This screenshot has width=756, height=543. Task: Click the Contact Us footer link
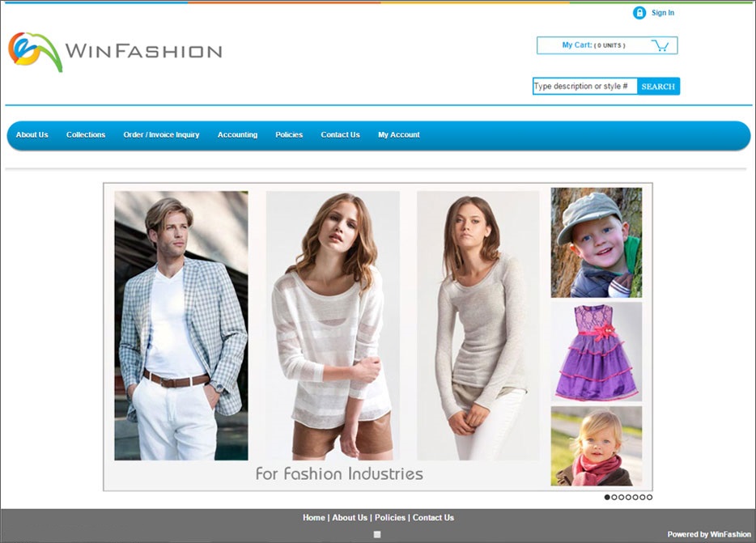click(433, 517)
